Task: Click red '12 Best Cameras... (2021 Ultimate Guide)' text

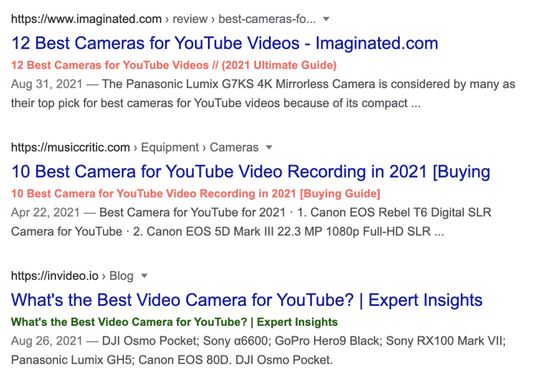Action: pyautogui.click(x=174, y=65)
